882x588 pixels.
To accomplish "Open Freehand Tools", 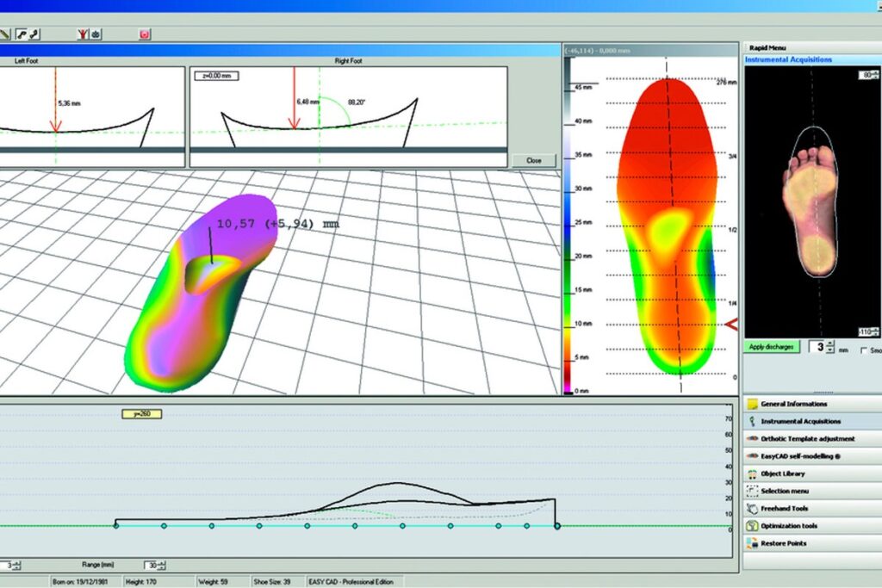I will coord(812,508).
